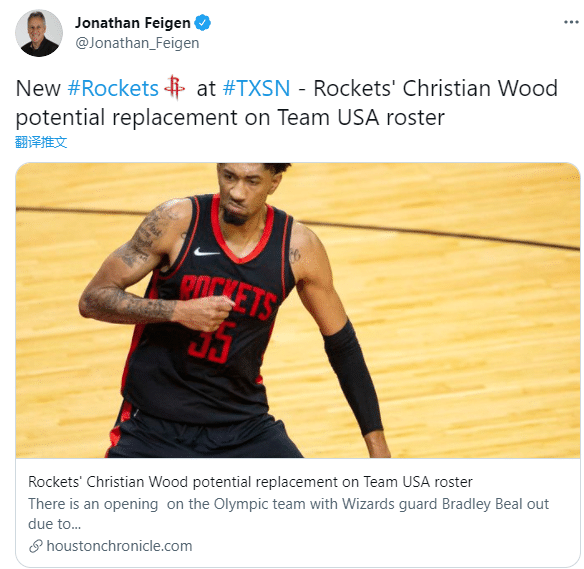Select the Jonathan Feigen display name
Viewport: 584px width, 569px height.
pyautogui.click(x=133, y=23)
